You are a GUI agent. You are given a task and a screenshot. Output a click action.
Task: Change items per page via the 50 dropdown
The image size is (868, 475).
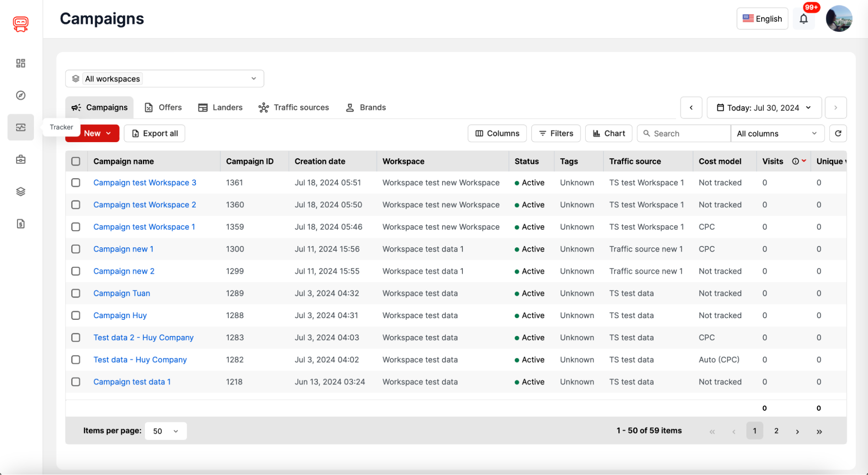click(x=165, y=431)
